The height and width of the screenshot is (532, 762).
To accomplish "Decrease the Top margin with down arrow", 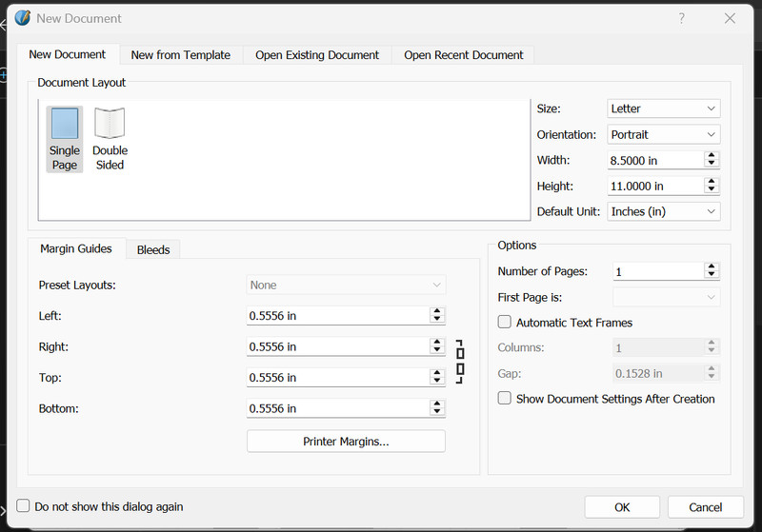I will coord(437,382).
